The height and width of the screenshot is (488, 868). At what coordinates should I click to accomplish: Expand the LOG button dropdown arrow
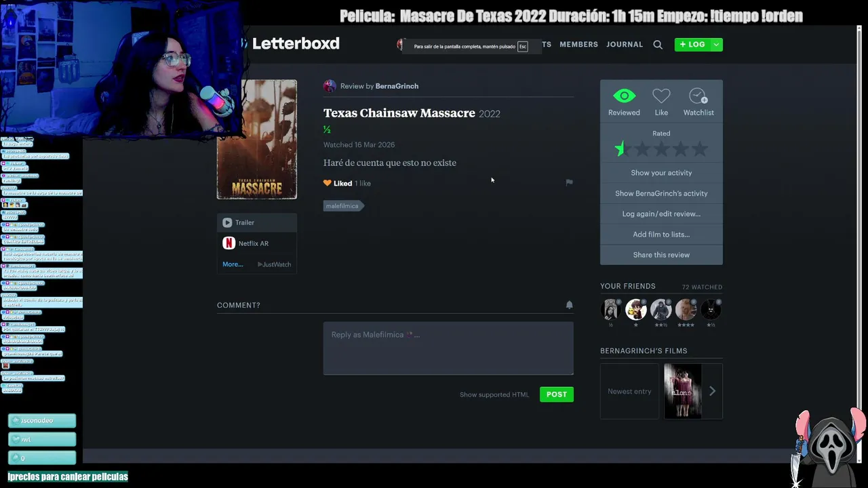[716, 44]
